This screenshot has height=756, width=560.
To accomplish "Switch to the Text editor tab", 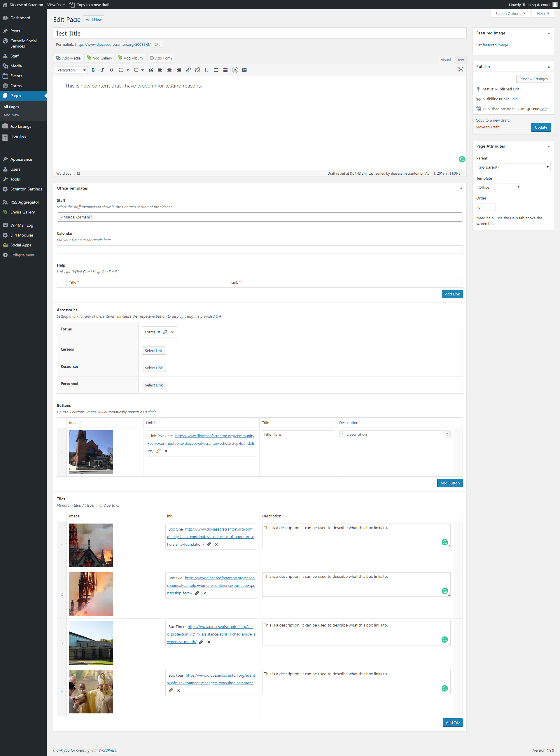I will [x=460, y=60].
